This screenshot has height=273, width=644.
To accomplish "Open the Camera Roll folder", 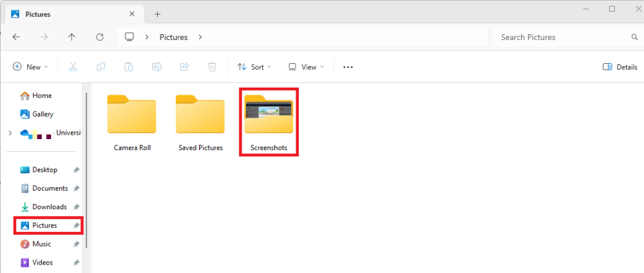I will (x=132, y=123).
